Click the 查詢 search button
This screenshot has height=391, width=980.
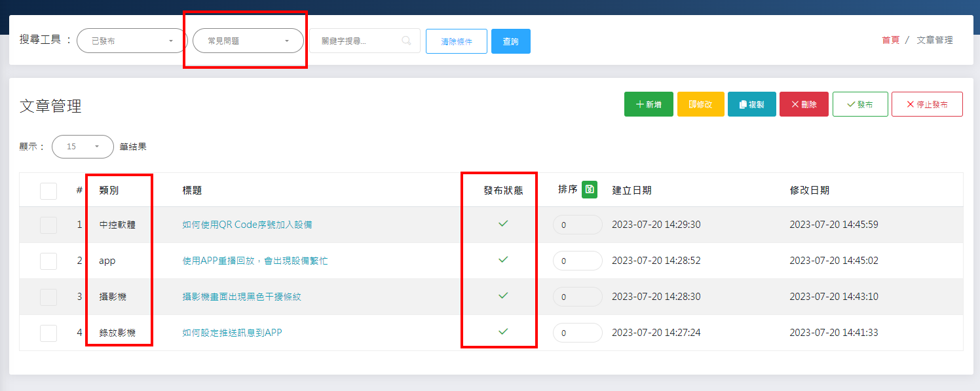510,41
